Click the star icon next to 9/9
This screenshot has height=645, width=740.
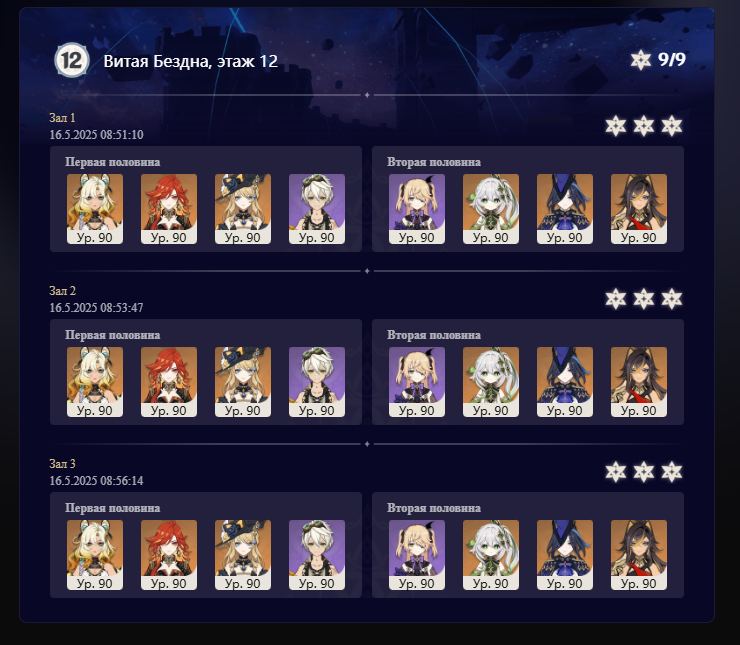640,60
